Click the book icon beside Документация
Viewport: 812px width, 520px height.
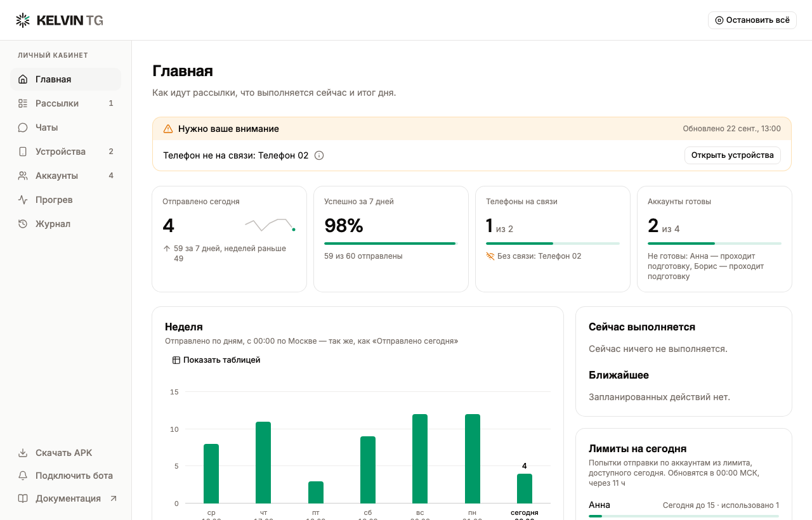23,498
